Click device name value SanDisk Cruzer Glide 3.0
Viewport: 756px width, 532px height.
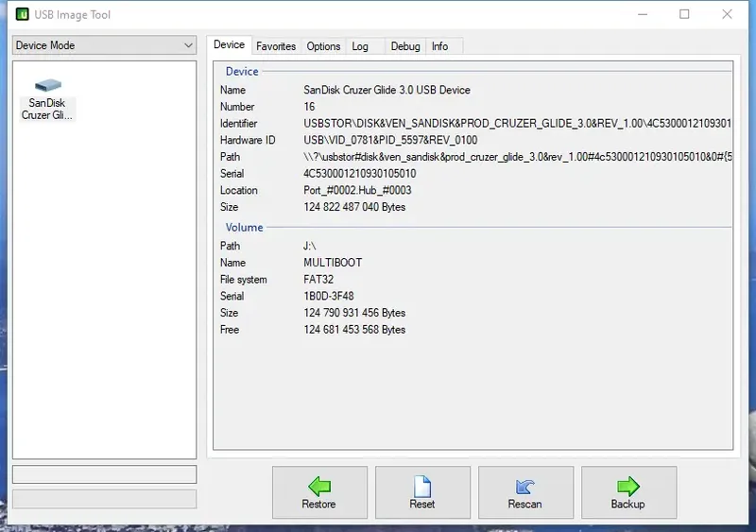coord(387,90)
